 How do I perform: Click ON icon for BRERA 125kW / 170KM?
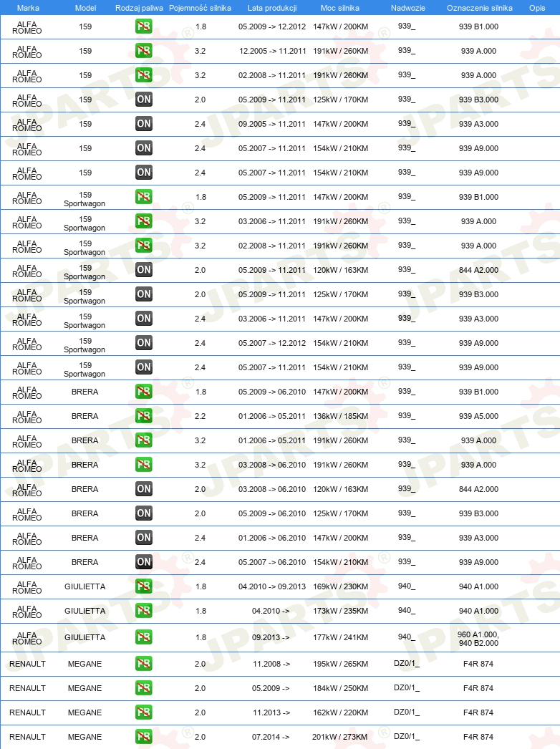144,513
